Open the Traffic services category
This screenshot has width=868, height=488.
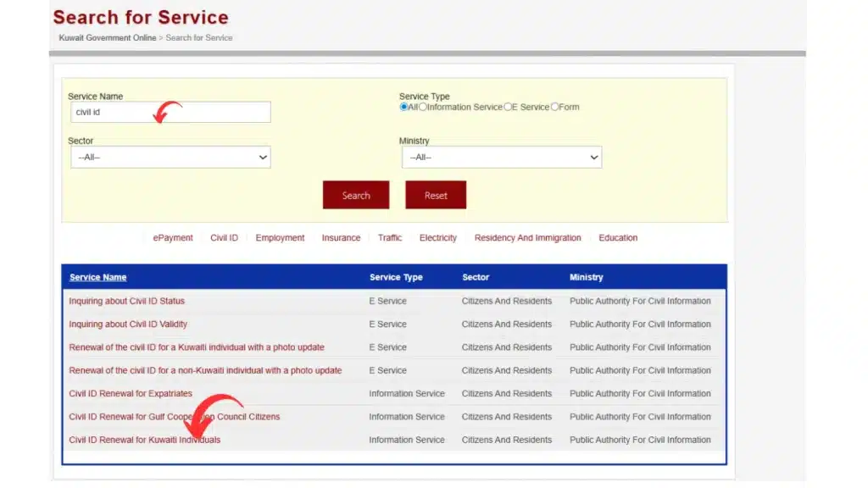click(x=390, y=238)
